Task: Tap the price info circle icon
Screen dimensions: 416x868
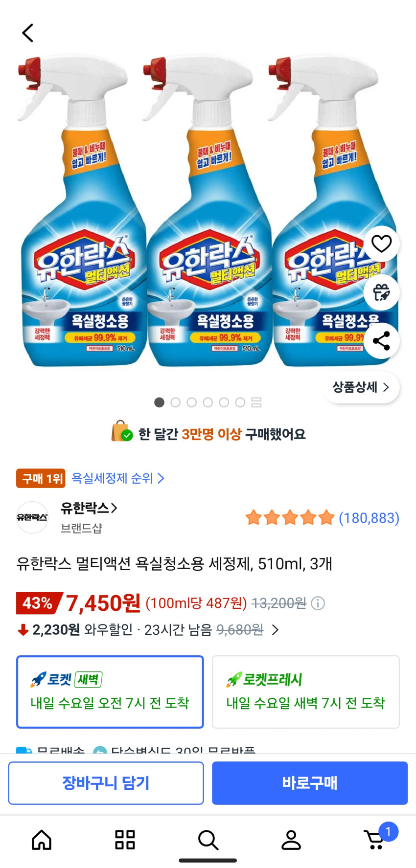Action: tap(318, 603)
